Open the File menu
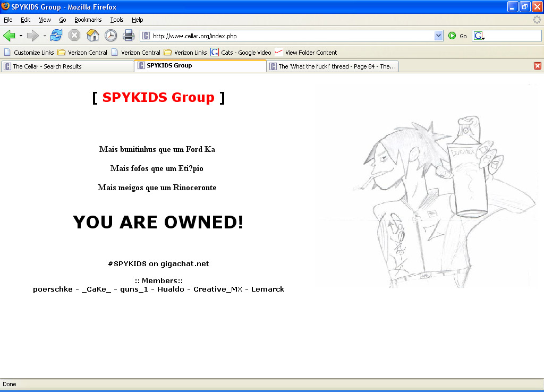The width and height of the screenshot is (544, 392). click(8, 20)
